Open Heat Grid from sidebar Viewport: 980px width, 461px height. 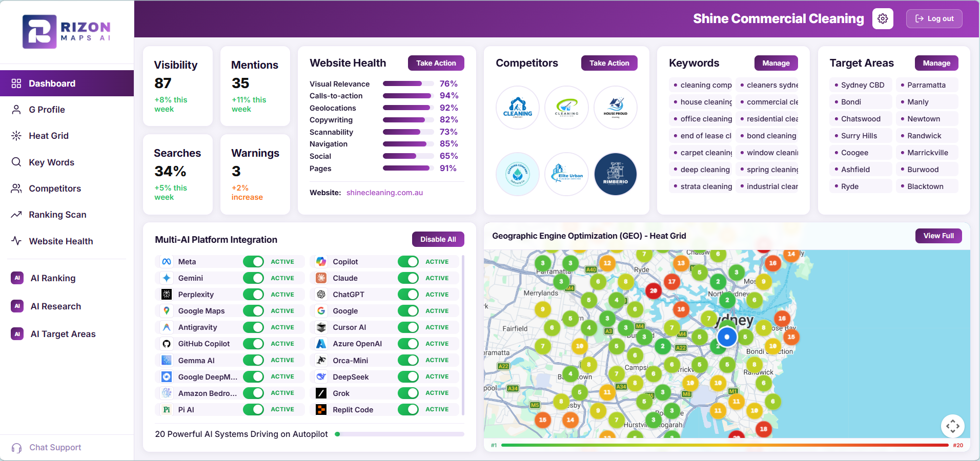point(67,136)
